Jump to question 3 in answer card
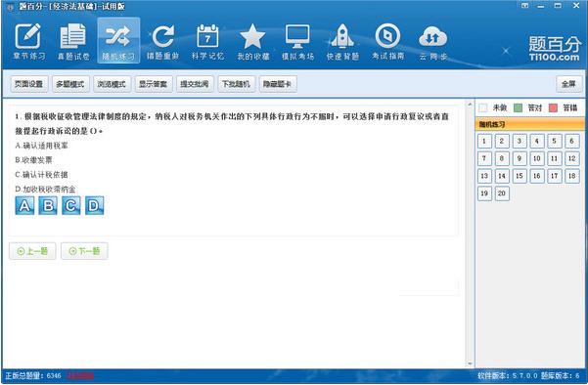The height and width of the screenshot is (385, 588). pos(520,141)
